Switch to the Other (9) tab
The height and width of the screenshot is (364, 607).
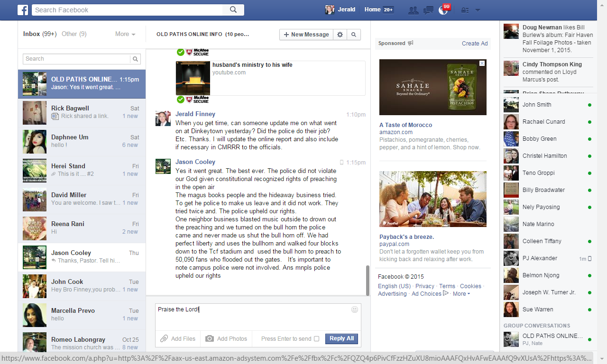[74, 34]
